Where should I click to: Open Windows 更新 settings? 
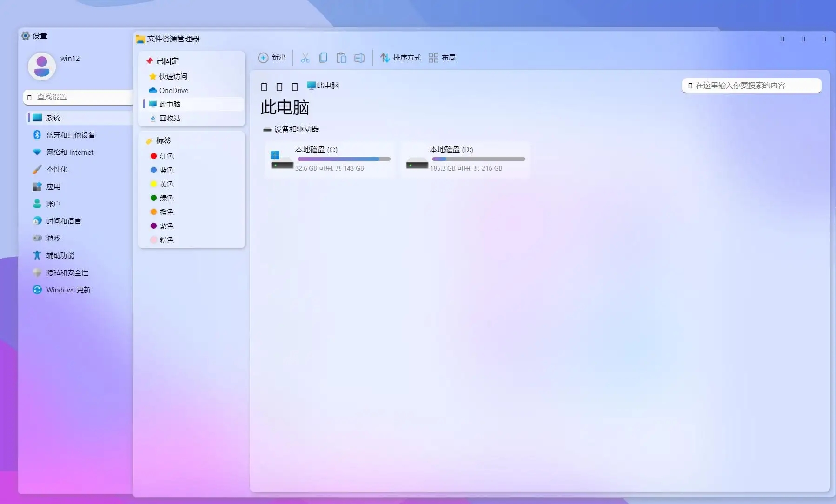[68, 290]
